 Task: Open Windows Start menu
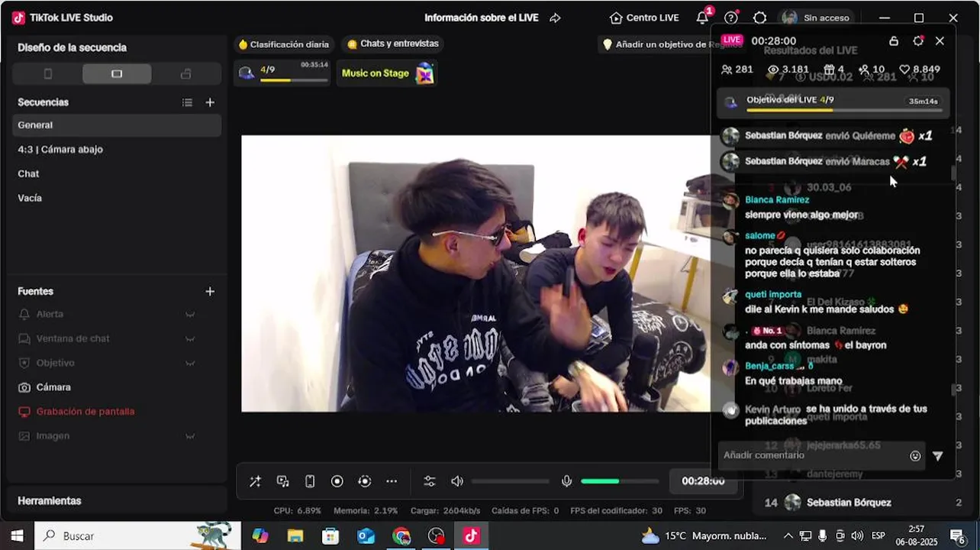pyautogui.click(x=17, y=535)
